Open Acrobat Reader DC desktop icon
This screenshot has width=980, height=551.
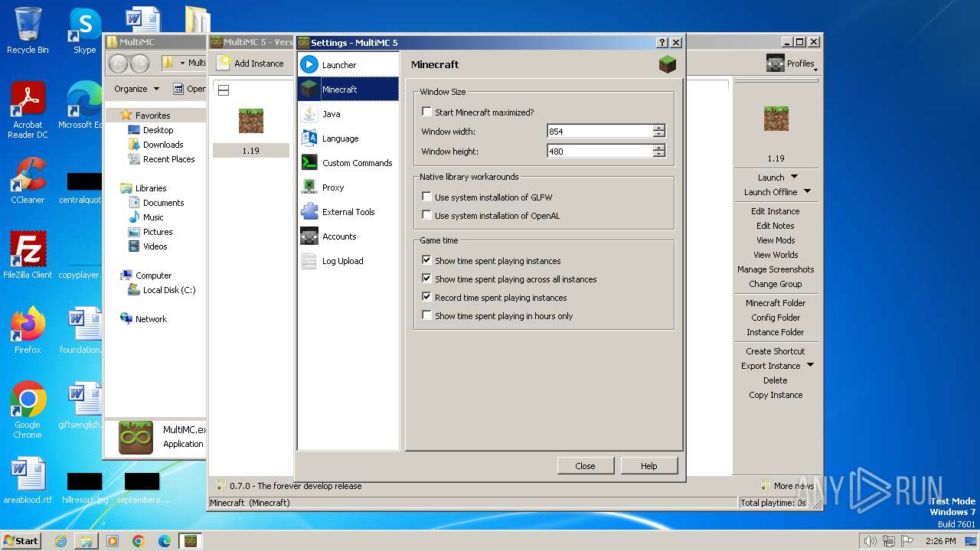tap(28, 99)
